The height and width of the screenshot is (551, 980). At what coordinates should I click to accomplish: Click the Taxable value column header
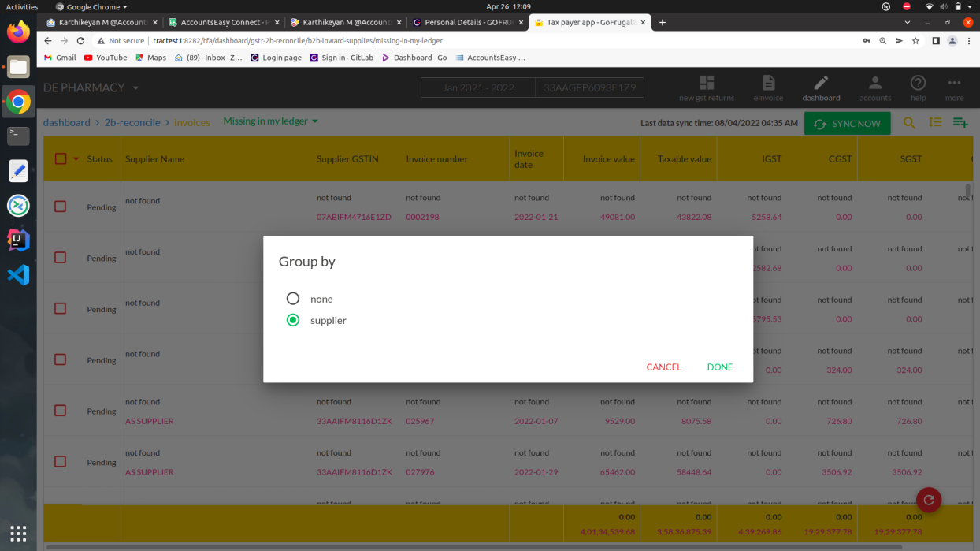(x=685, y=159)
